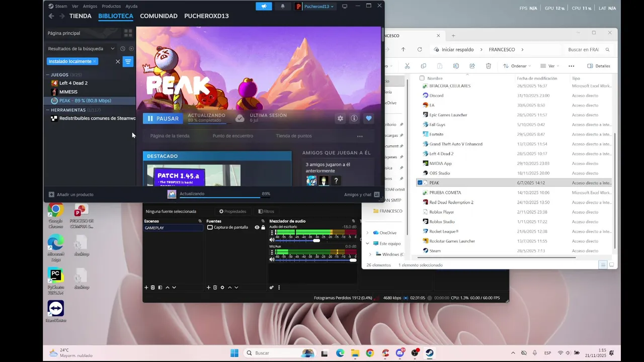Add a scene with plus in OBS

click(x=146, y=288)
